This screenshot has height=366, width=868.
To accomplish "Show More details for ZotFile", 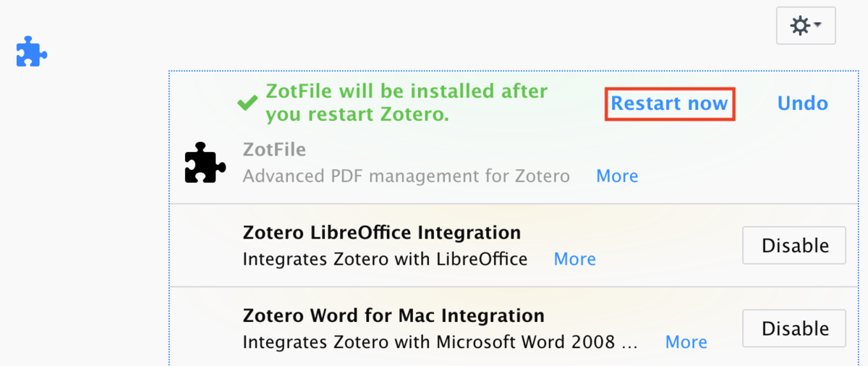I will pos(617,176).
